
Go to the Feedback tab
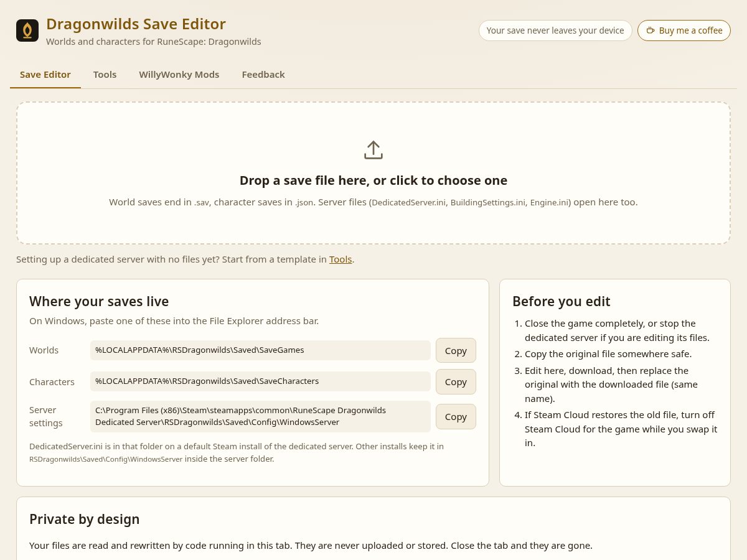263,75
